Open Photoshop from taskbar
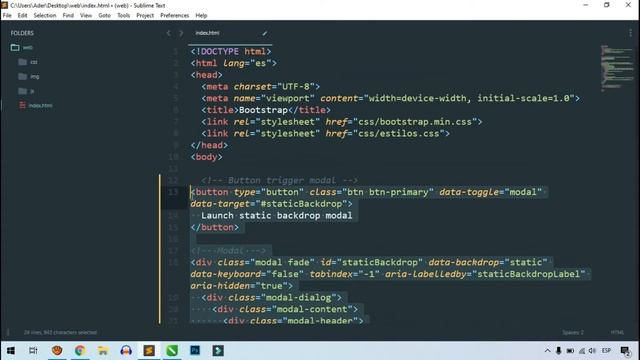640x360 pixels. [195, 351]
